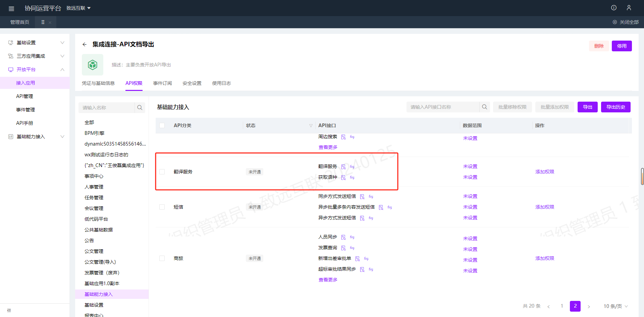Click the info icon in top bar
Image resolution: width=644 pixels, height=317 pixels.
[x=614, y=8]
